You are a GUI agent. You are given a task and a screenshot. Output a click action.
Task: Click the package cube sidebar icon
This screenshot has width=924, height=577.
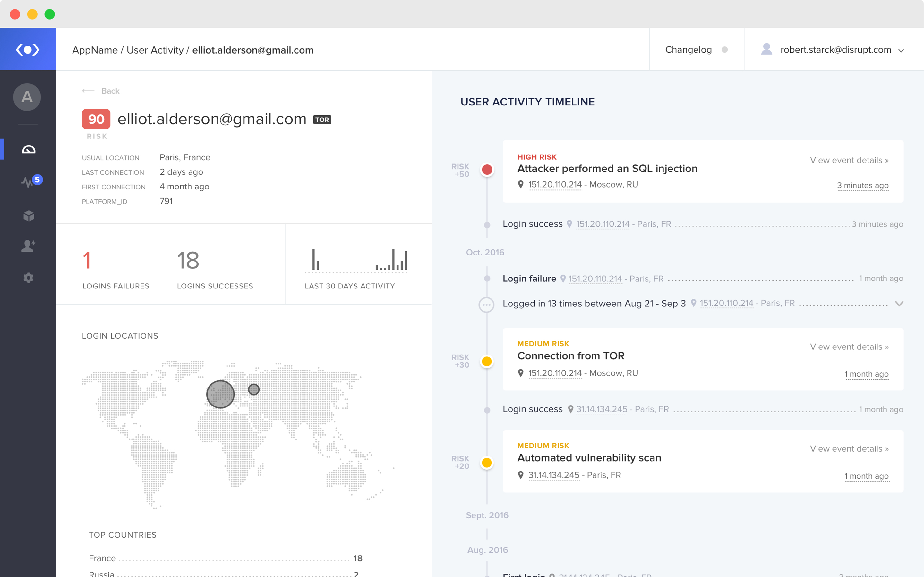[29, 216]
